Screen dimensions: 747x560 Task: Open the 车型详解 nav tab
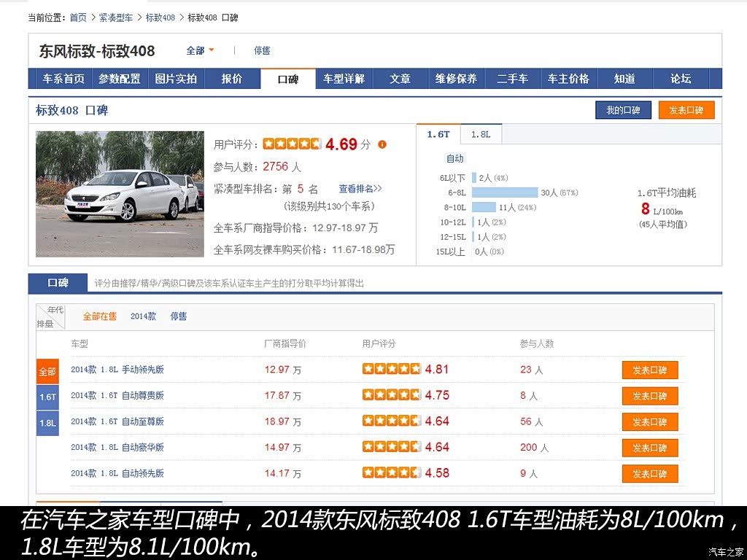344,79
